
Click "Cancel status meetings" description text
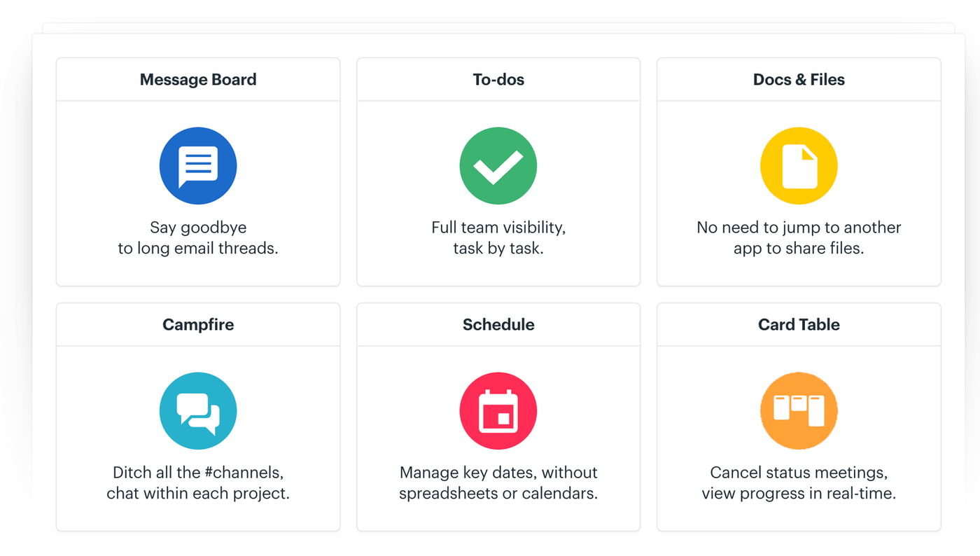click(799, 483)
